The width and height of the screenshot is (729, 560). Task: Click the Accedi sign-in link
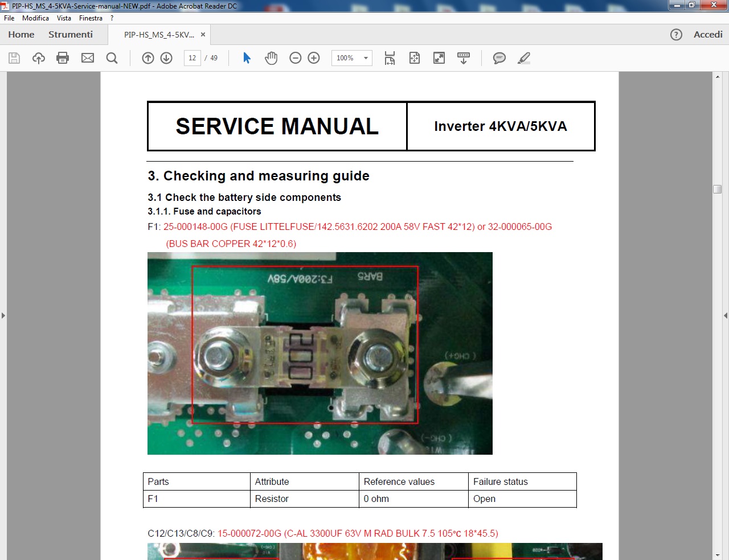(708, 35)
